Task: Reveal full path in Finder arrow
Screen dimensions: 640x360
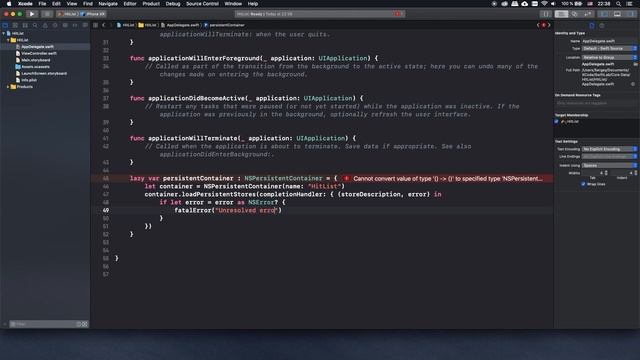Action: click(633, 84)
